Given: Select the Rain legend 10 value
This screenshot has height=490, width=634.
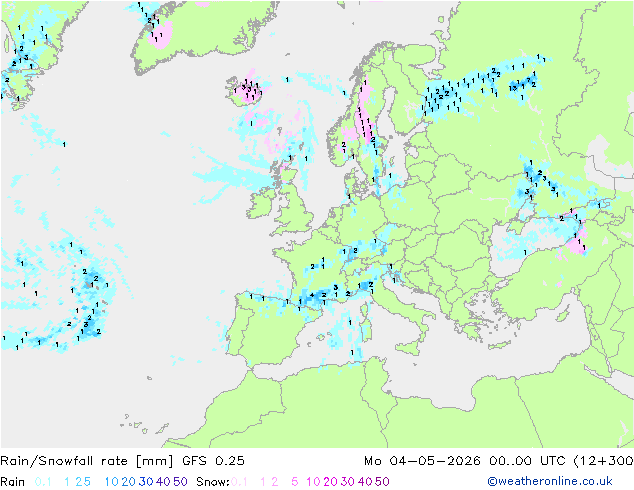Looking at the screenshot, I should point(112,482).
